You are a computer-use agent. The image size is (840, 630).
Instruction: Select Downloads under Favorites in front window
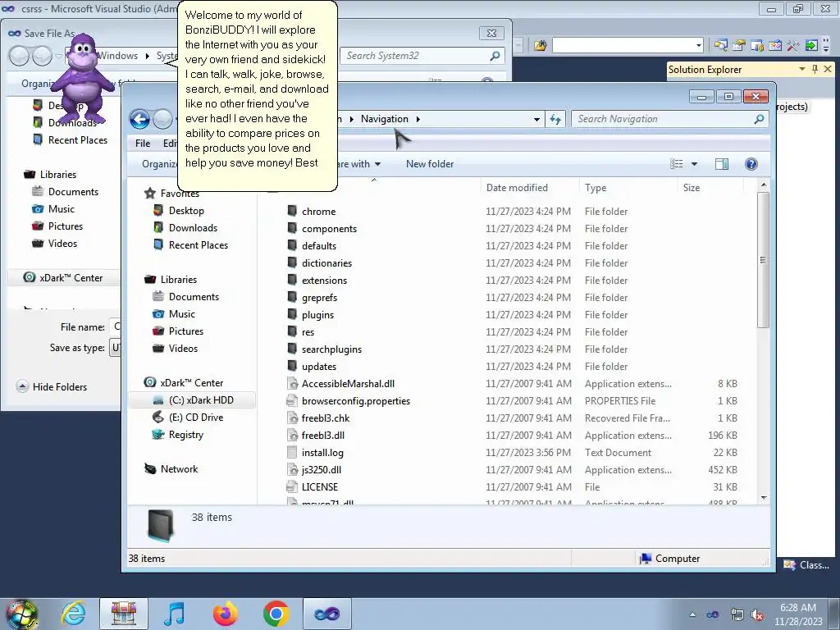coord(185,228)
